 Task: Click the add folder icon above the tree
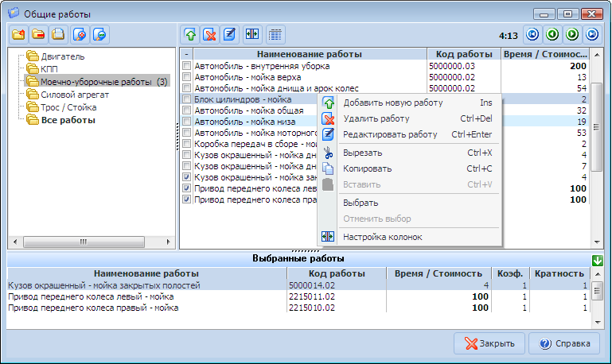click(19, 34)
